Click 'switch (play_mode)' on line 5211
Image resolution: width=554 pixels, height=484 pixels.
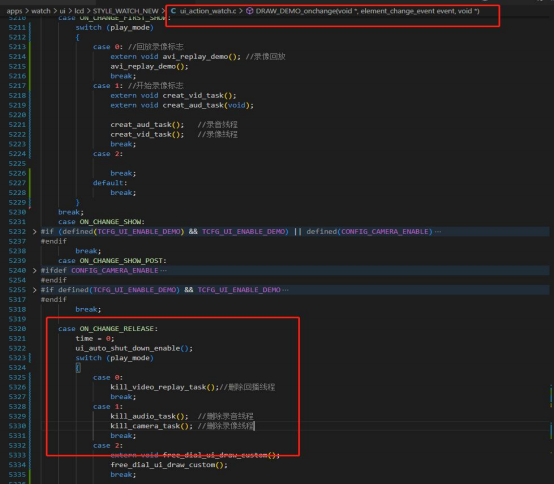click(x=114, y=28)
